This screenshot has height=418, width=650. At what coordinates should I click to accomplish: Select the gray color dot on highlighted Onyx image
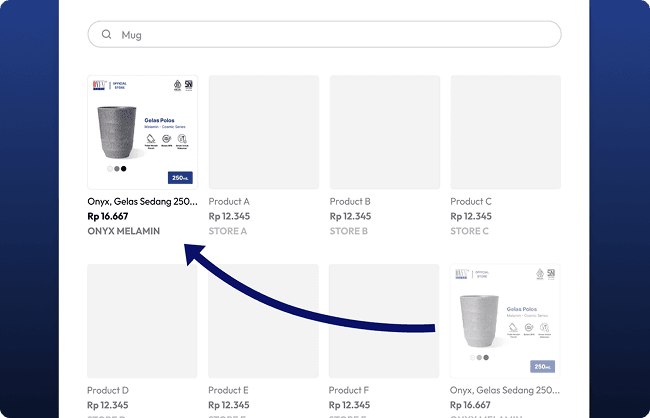[117, 168]
